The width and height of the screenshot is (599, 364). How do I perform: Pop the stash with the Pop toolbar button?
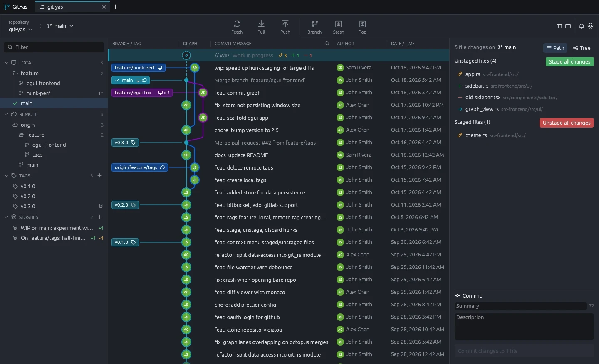363,27
